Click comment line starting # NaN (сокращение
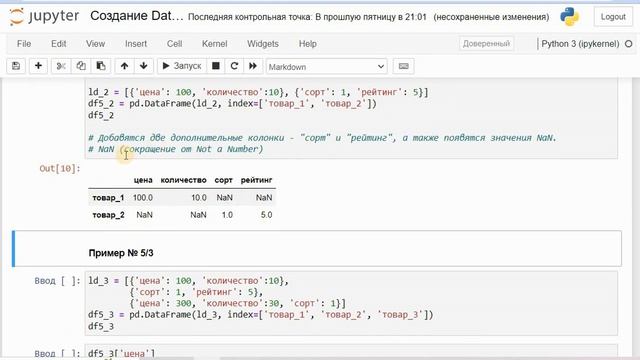This screenshot has height=360, width=640. 176,149
